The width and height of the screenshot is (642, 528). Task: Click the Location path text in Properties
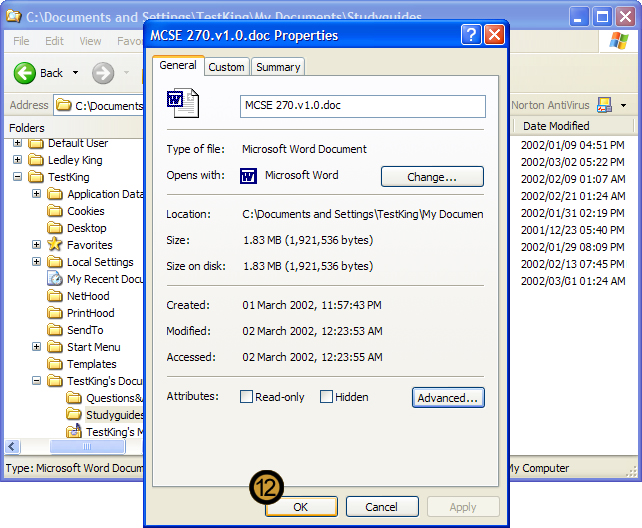(363, 214)
